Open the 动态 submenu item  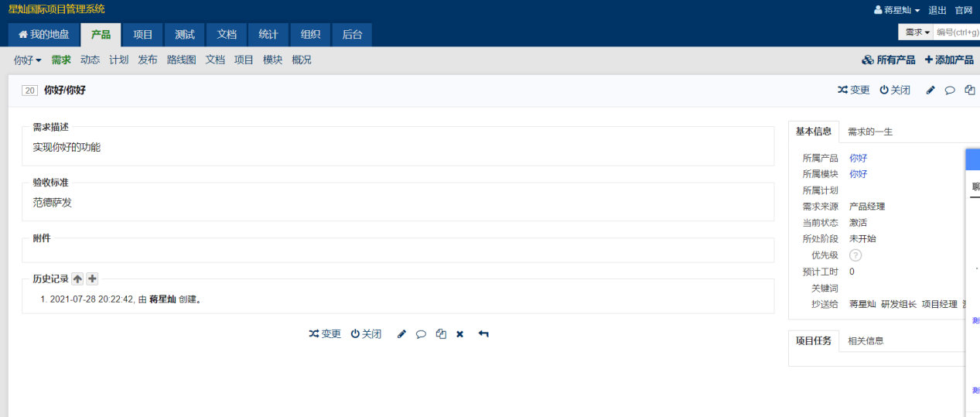point(90,60)
